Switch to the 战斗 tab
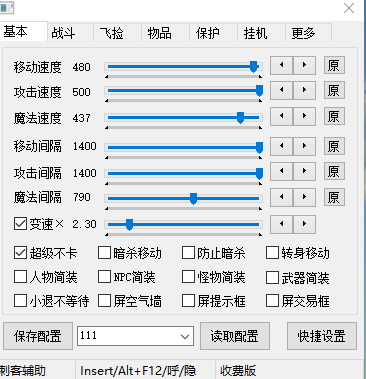 pos(70,33)
